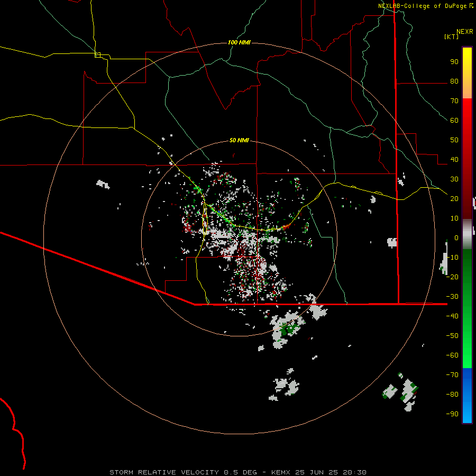Click the gray zero-velocity segment of the color bar
Viewport: 476px width, 476px height.
point(467,234)
